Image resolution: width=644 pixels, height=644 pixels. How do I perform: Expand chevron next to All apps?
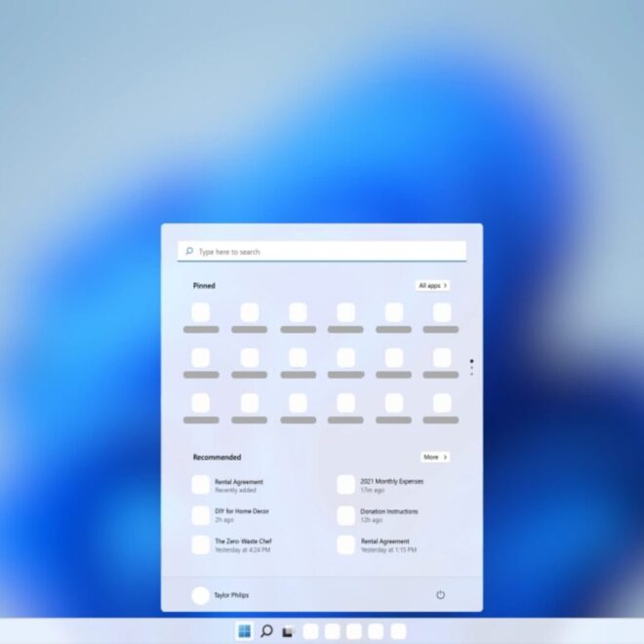[x=445, y=286]
